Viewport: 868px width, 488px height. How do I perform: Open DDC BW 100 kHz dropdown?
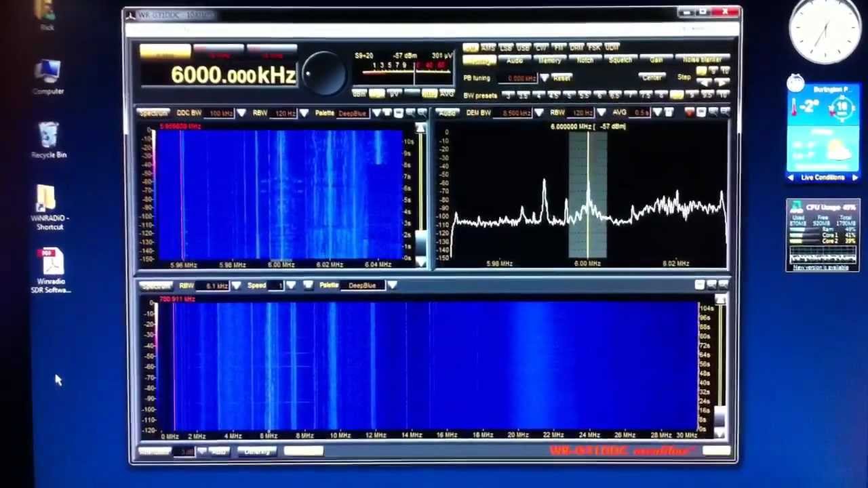click(x=241, y=113)
